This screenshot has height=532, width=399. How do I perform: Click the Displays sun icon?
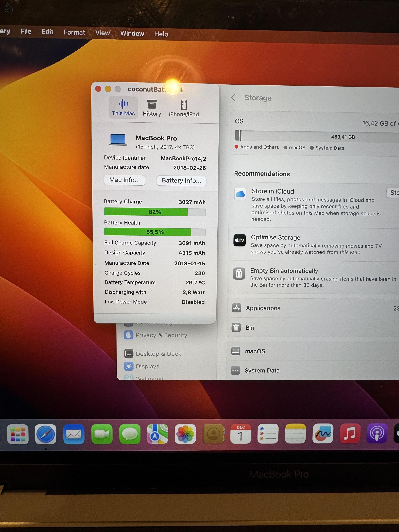click(129, 366)
